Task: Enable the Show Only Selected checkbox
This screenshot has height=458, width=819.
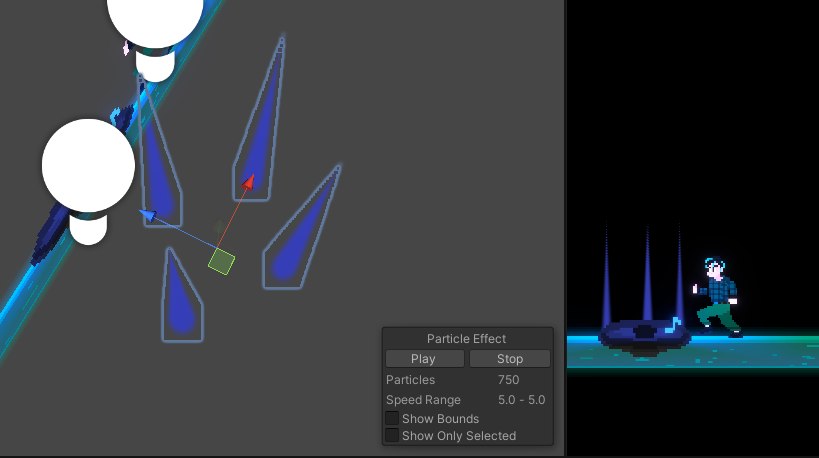Action: coord(392,435)
